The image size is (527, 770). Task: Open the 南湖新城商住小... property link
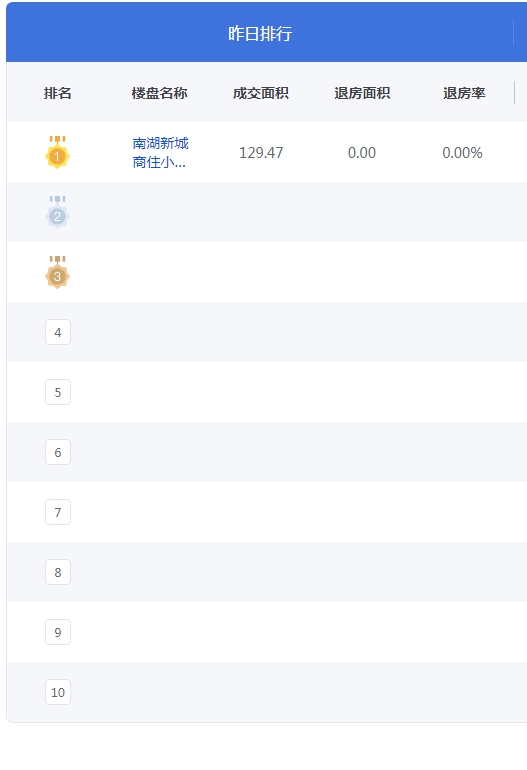click(160, 152)
